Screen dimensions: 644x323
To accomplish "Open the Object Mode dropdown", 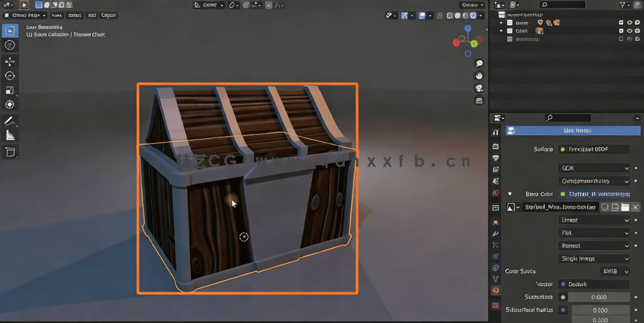I will point(25,15).
